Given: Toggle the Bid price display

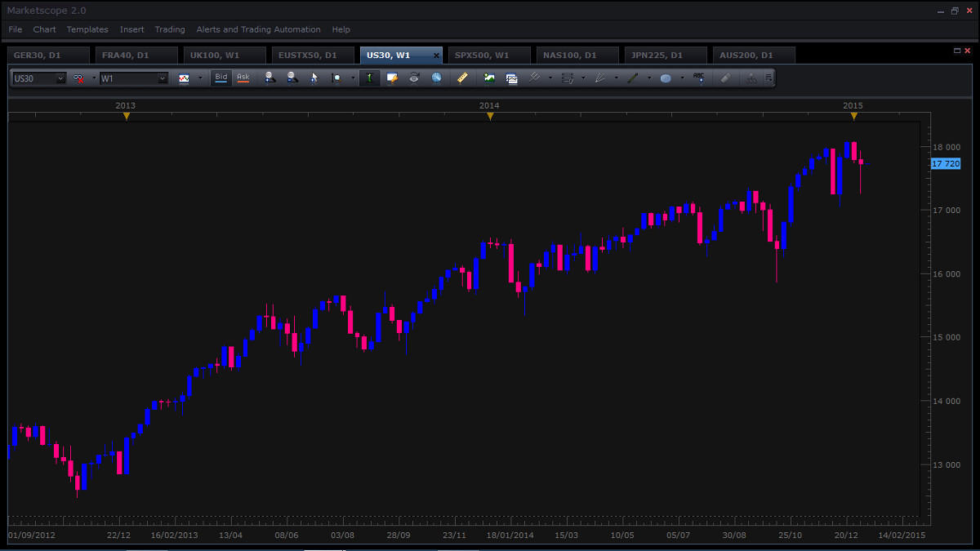Looking at the screenshot, I should point(220,78).
